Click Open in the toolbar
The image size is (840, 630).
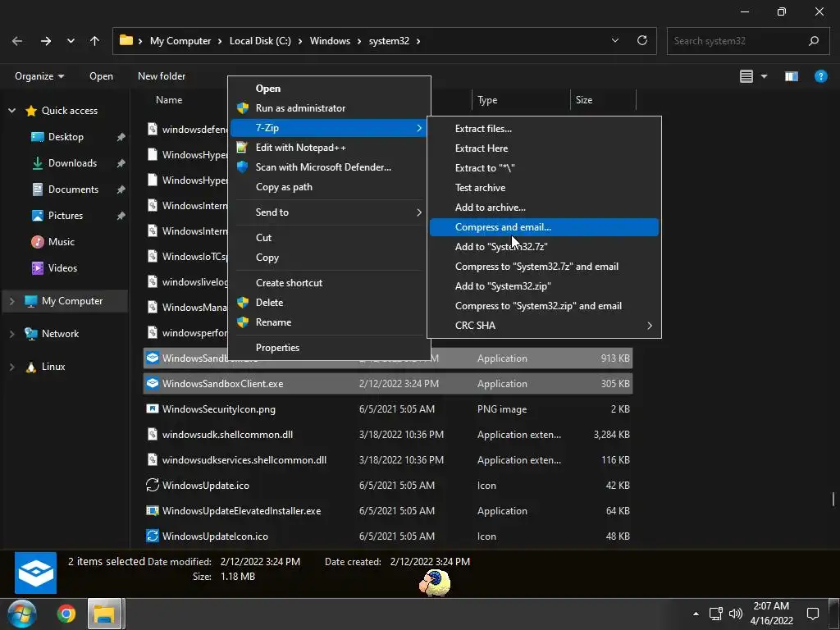tap(101, 76)
